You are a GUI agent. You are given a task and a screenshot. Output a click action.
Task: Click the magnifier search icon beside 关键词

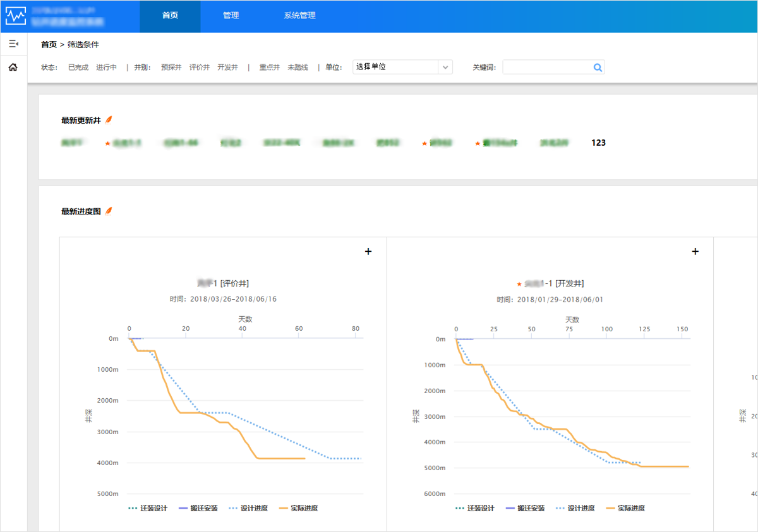[x=598, y=68]
